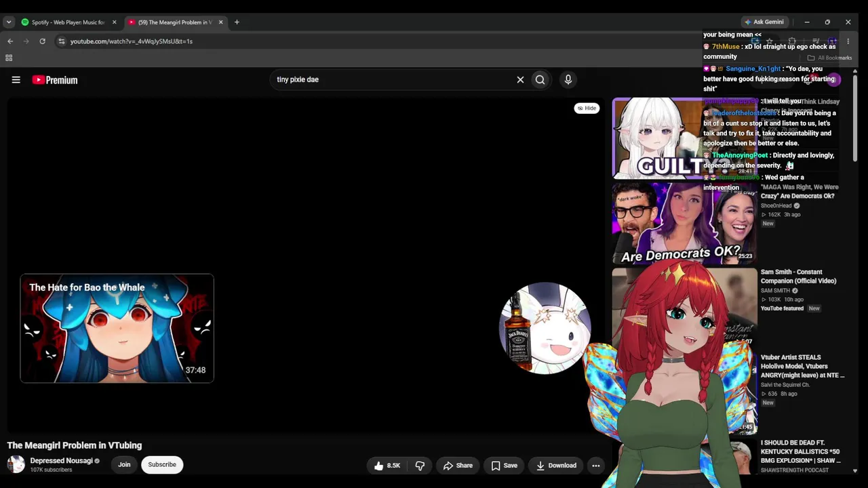Open a new browser tab
868x488 pixels.
(237, 22)
